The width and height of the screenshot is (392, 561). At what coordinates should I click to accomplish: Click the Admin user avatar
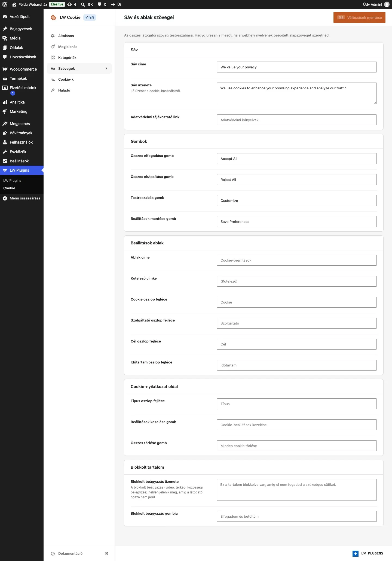387,4
